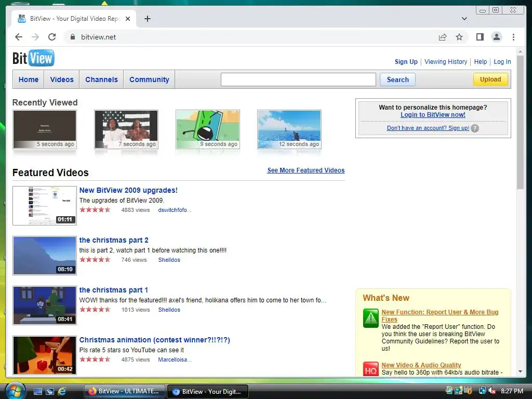Reload the bitview.net page

[x=52, y=37]
